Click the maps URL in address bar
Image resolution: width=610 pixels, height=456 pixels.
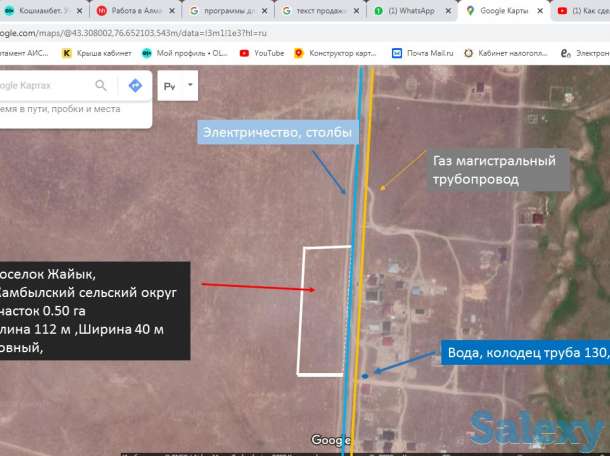tap(133, 33)
